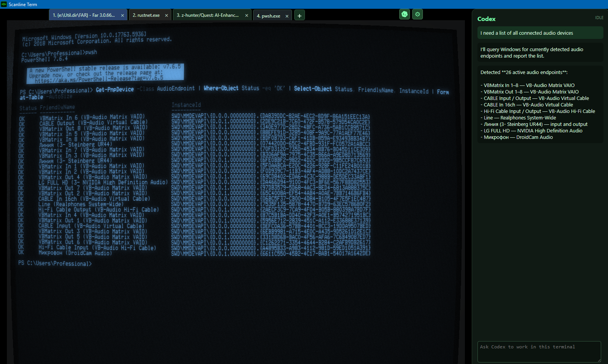Click the resize grip of the Codex input box
This screenshot has height=364, width=608.
pyautogui.click(x=599, y=360)
